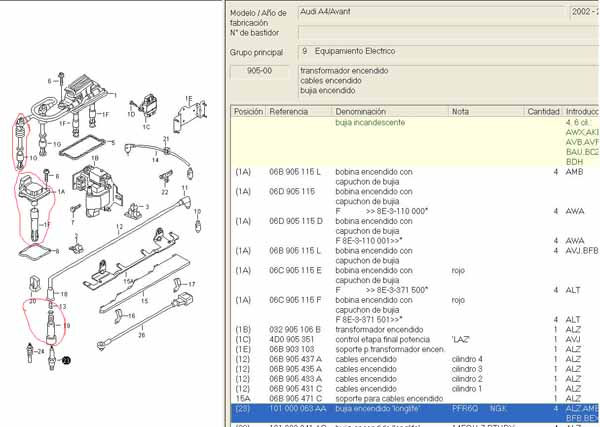This screenshot has height=427, width=600.
Task: Select reference 06B 905 433 A cable row
Action: point(415,379)
